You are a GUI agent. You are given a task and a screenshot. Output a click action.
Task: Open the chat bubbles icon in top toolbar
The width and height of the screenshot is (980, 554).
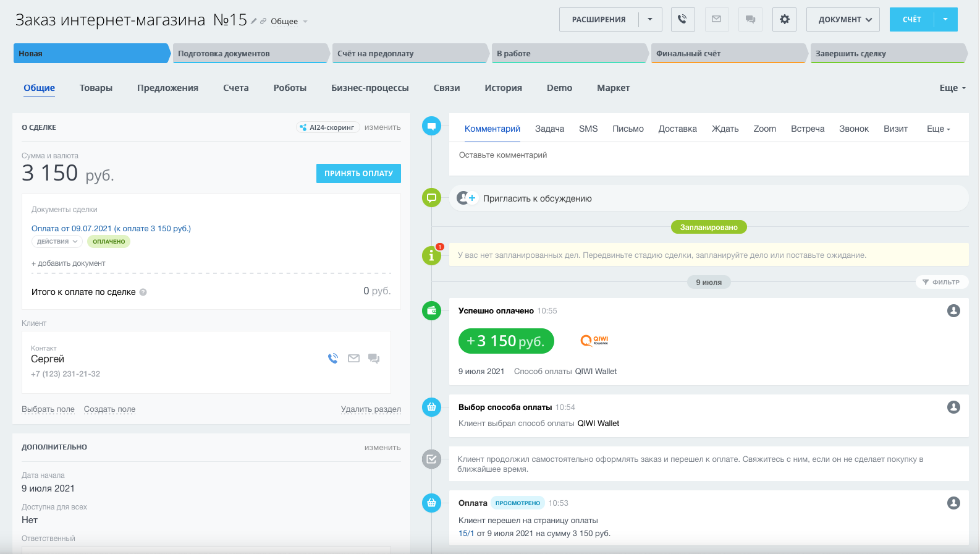750,19
